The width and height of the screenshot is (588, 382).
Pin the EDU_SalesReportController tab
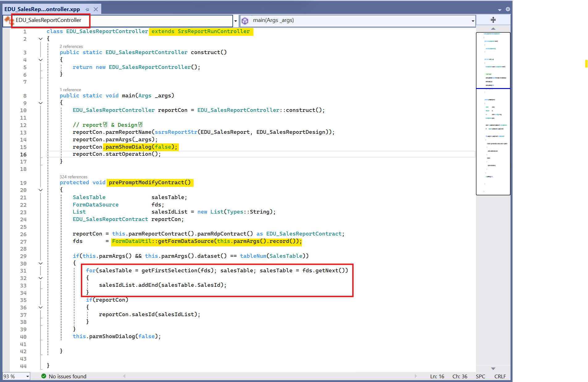(x=87, y=10)
